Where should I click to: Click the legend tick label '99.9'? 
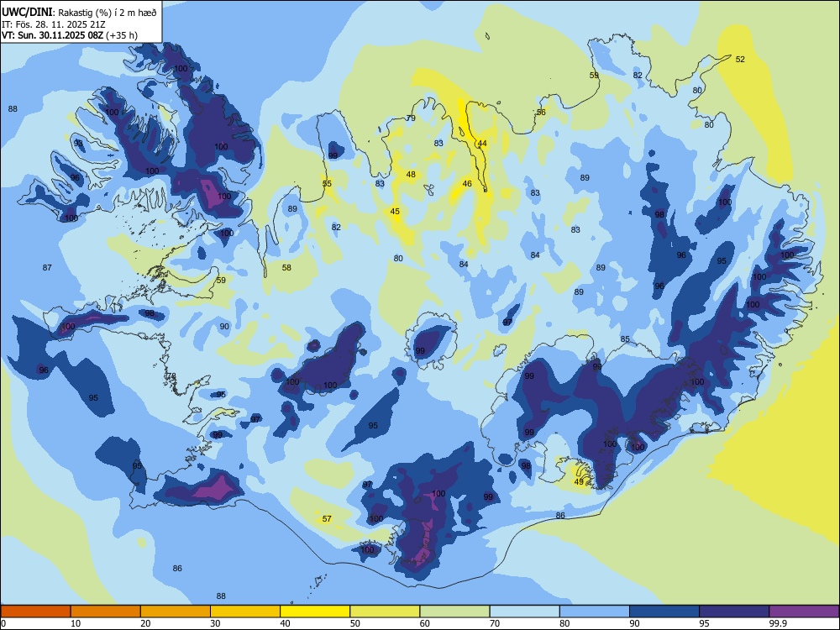pyautogui.click(x=777, y=623)
